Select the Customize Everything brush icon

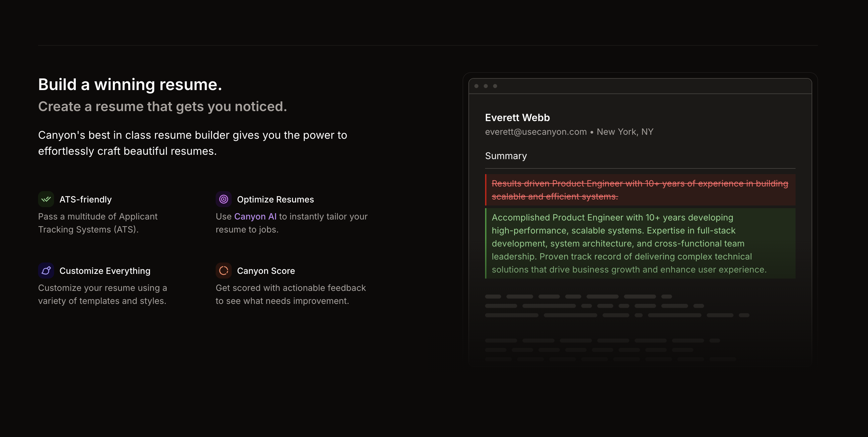[46, 270]
